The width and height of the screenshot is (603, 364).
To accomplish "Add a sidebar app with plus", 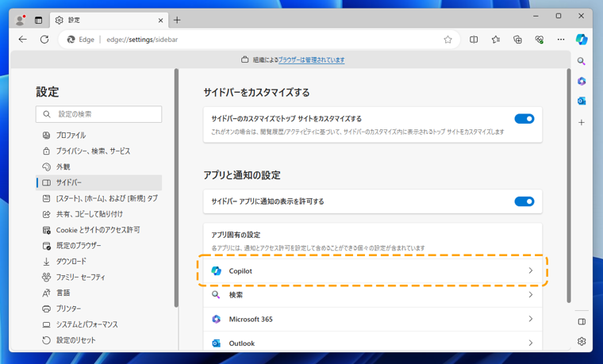I will click(x=582, y=122).
